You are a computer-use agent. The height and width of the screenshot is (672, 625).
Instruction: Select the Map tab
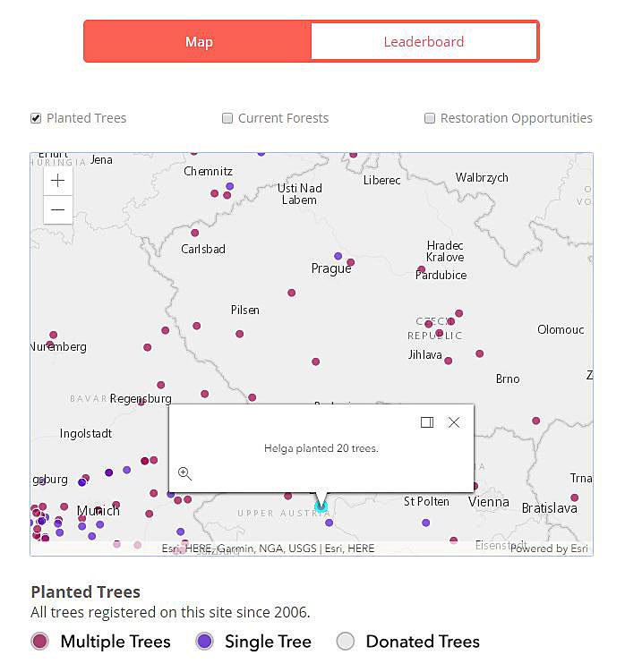coord(199,41)
